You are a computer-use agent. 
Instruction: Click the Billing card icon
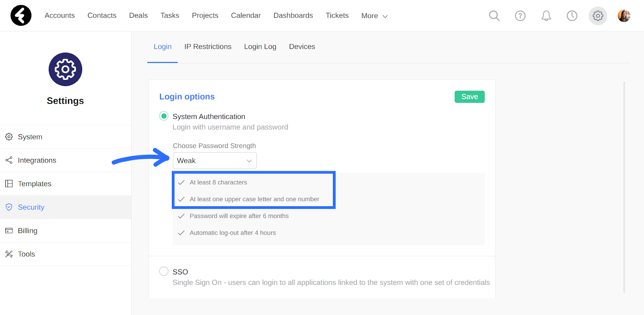[x=9, y=231]
